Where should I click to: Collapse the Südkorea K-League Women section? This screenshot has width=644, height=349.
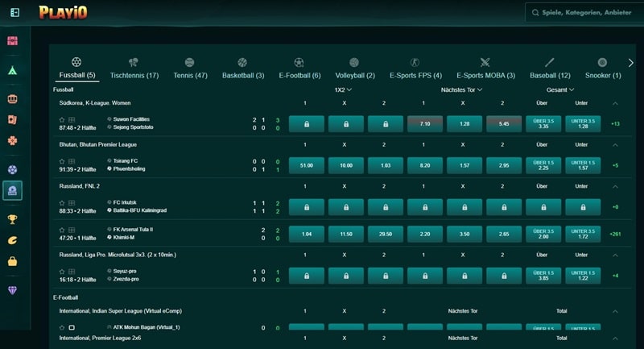coord(615,103)
